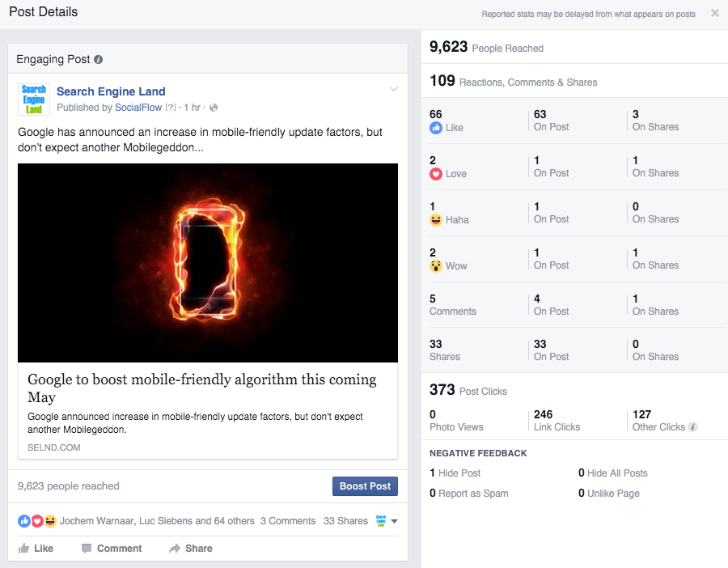Click the Share button

(191, 548)
